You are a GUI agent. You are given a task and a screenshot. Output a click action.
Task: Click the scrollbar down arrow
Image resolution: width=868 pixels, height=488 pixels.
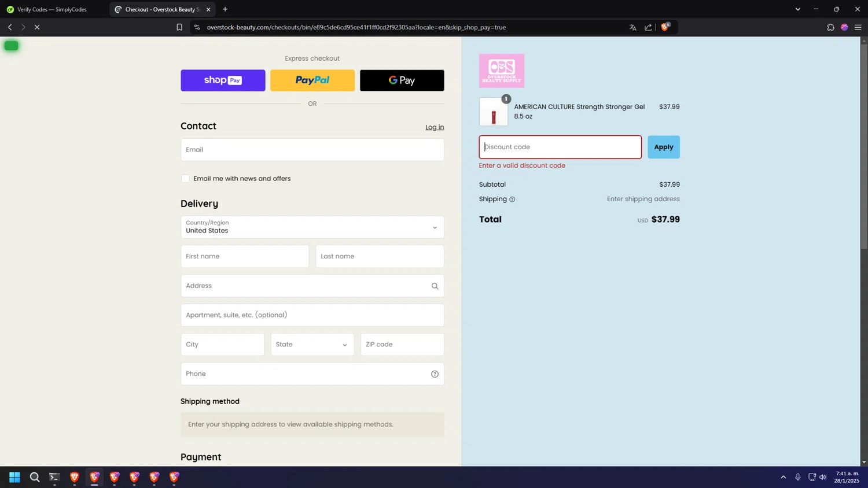click(x=864, y=462)
